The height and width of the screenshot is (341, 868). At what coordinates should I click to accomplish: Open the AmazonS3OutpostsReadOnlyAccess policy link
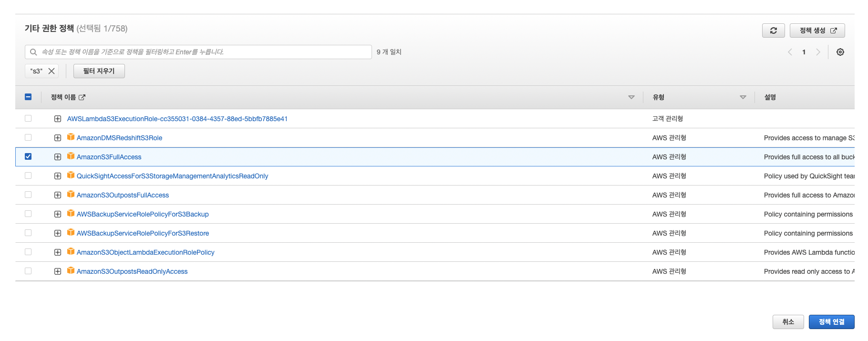[132, 271]
